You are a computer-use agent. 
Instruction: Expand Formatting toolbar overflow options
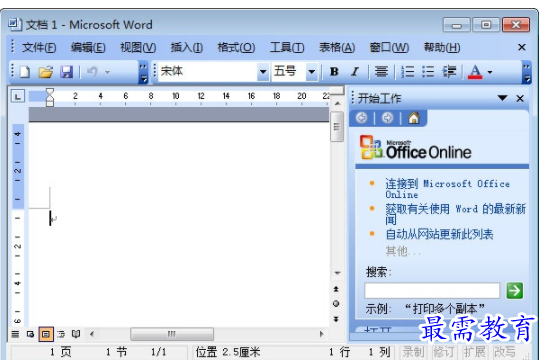pyautogui.click(x=526, y=73)
